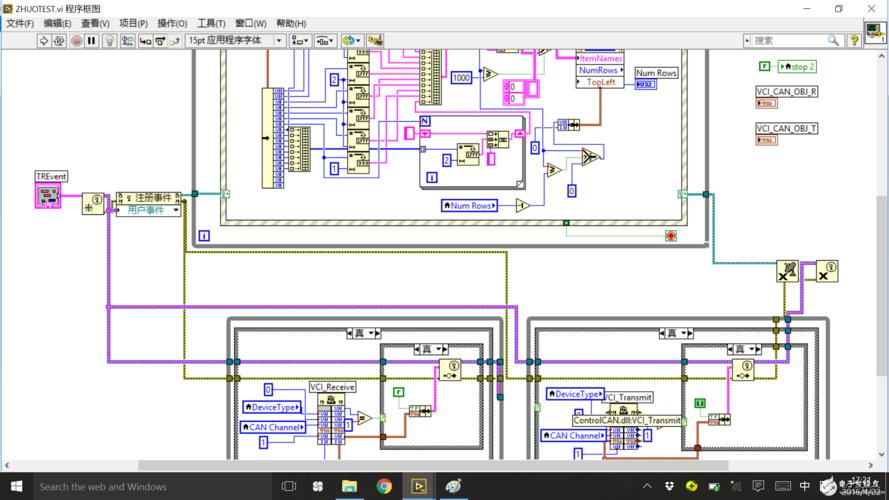Image resolution: width=889 pixels, height=500 pixels.
Task: Click the 搜索 search input field
Action: [792, 41]
